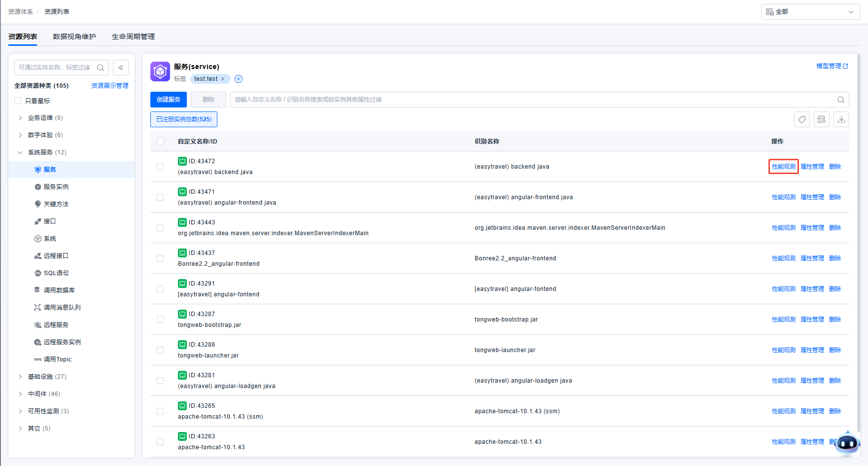This screenshot has width=868, height=466.
Task: Open the 模型管理 link
Action: tap(832, 66)
